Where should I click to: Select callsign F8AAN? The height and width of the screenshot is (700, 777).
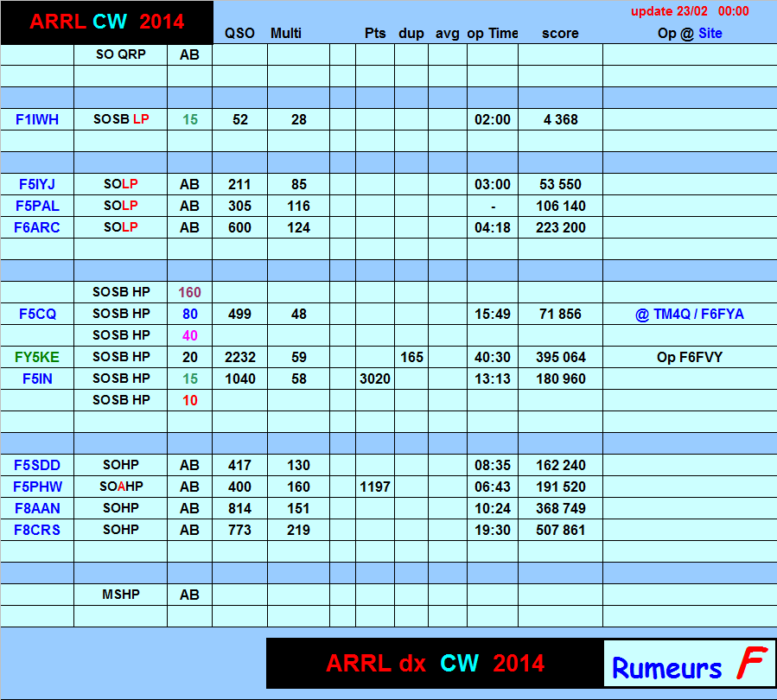(x=37, y=508)
